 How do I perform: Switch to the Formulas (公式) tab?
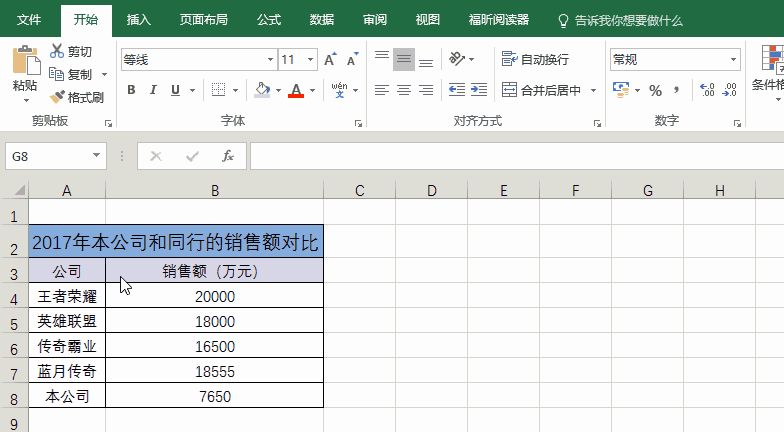point(269,20)
